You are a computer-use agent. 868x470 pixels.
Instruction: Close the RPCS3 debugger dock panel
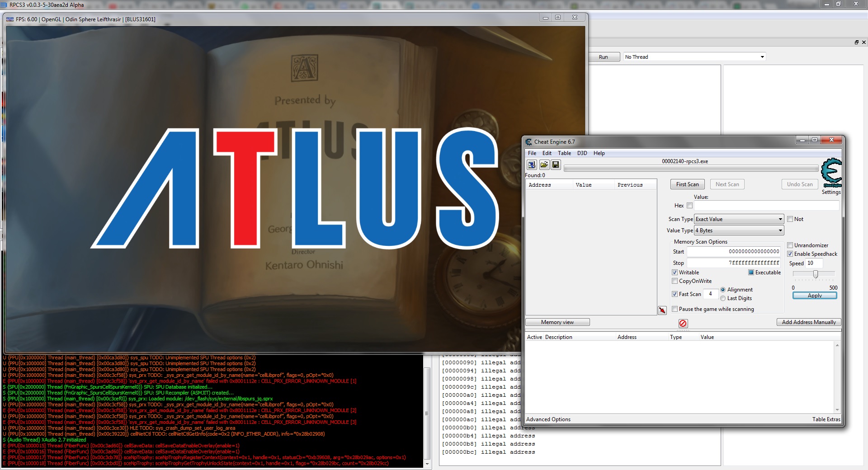pos(863,42)
